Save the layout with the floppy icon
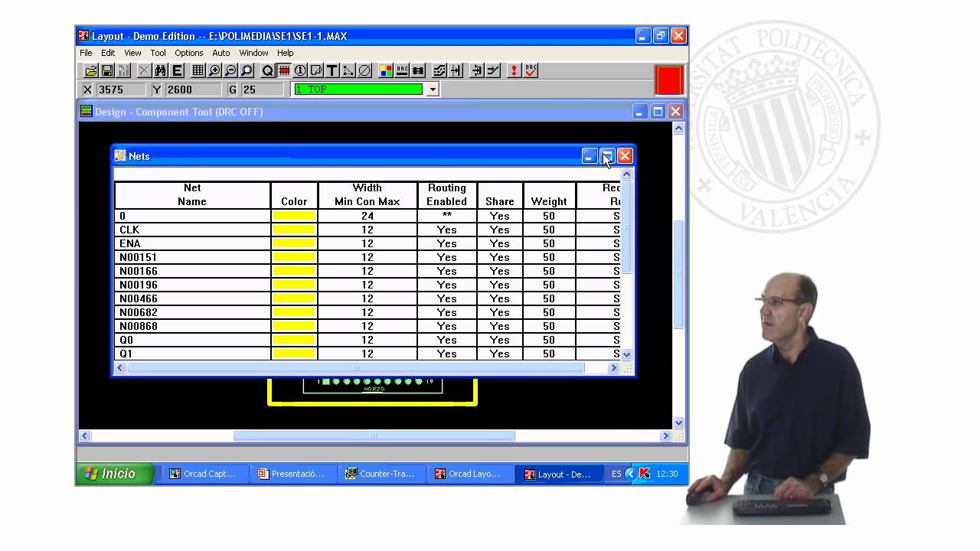The height and width of the screenshot is (551, 980). 107,70
